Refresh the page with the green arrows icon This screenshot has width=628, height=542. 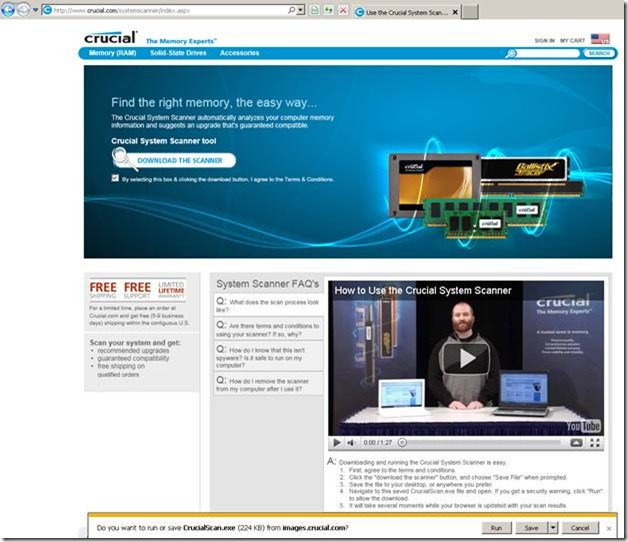coord(329,10)
